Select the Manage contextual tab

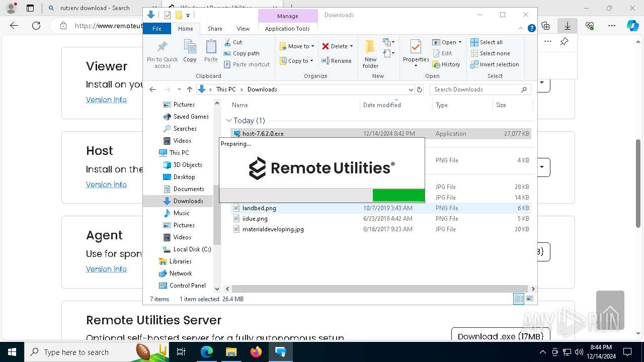click(288, 16)
